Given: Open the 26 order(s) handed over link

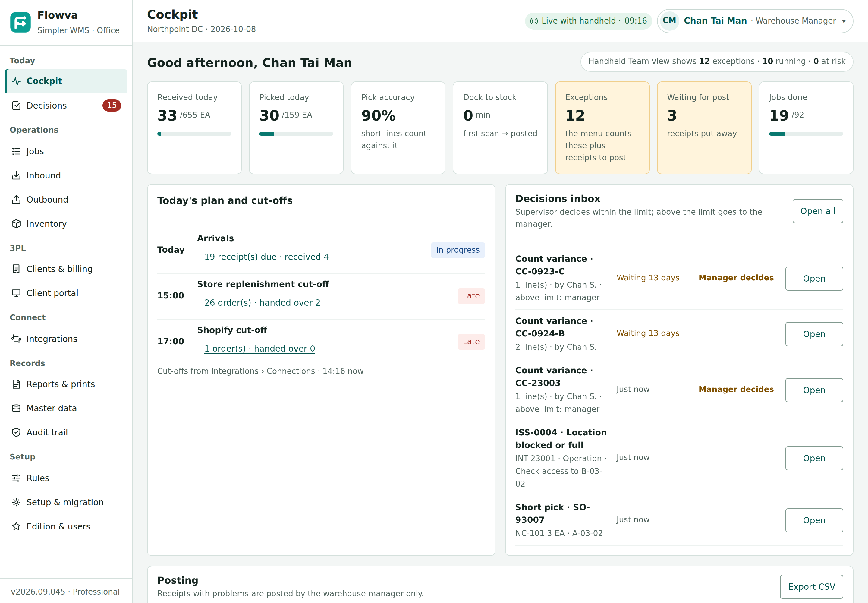Looking at the screenshot, I should [x=262, y=303].
